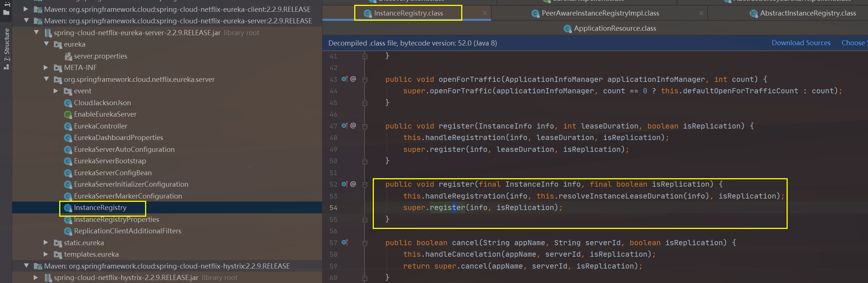
Task: Click the AbstractInstanceRegistry.class tab file icon
Action: coord(754,14)
